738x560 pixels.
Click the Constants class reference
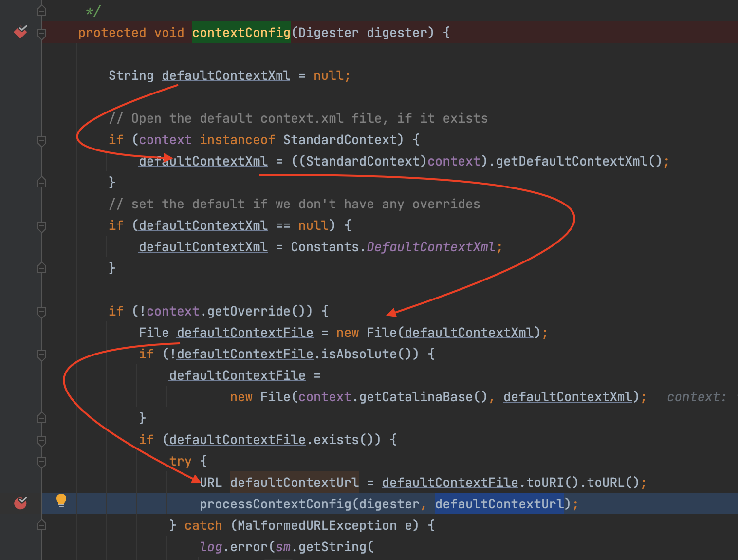pos(325,247)
